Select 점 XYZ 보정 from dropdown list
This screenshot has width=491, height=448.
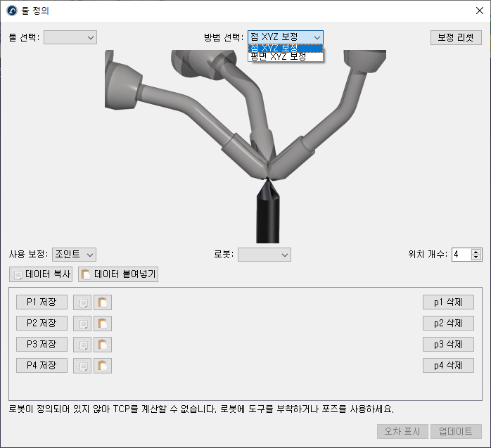click(286, 49)
